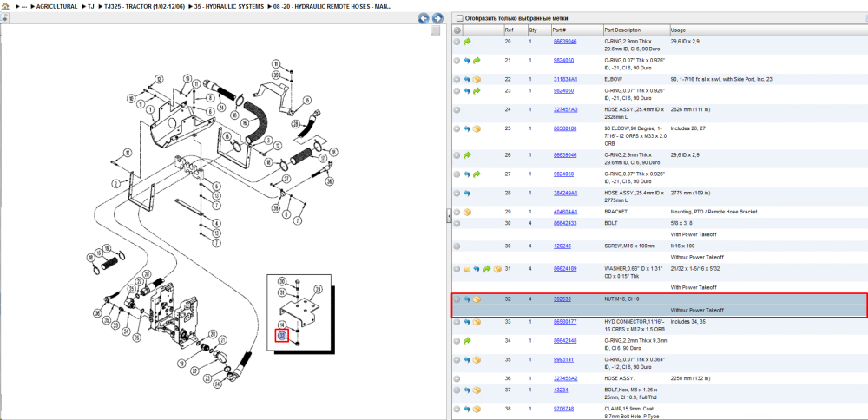868x420 pixels.
Task: Click the box icon for Ref 32 NUT
Action: tap(477, 299)
